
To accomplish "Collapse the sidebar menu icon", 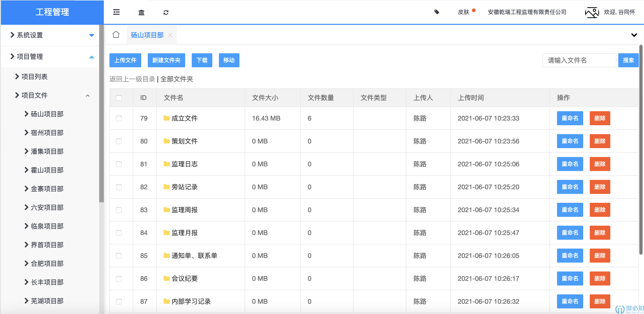I will [x=116, y=12].
